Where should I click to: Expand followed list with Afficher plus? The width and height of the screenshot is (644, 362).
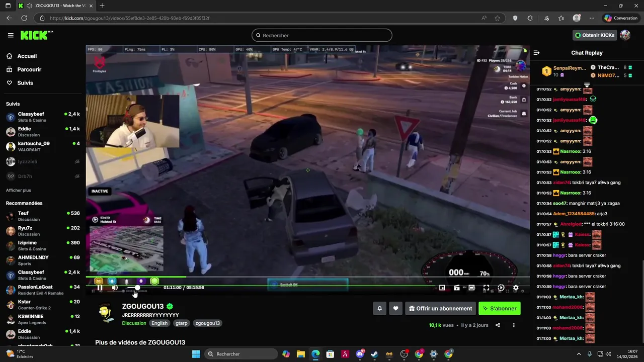(x=19, y=191)
